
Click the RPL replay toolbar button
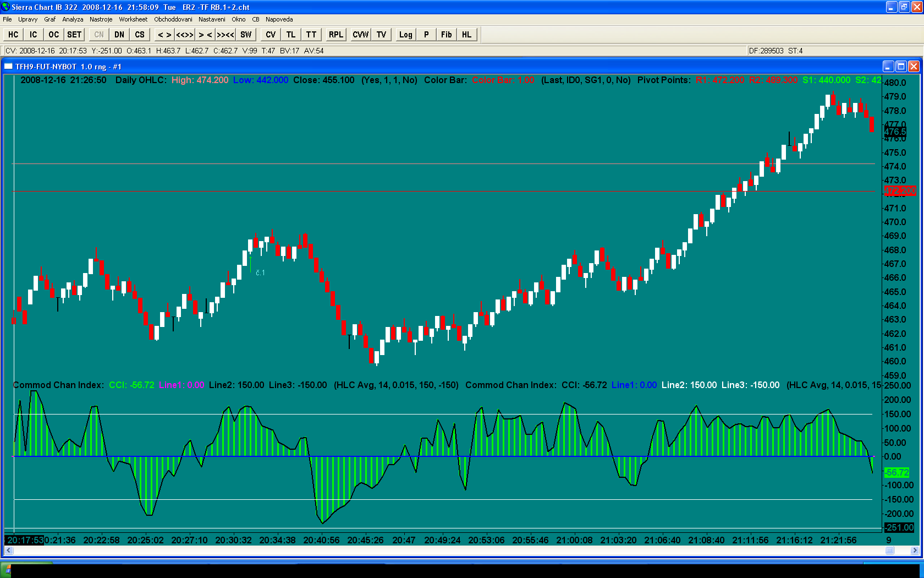[335, 35]
